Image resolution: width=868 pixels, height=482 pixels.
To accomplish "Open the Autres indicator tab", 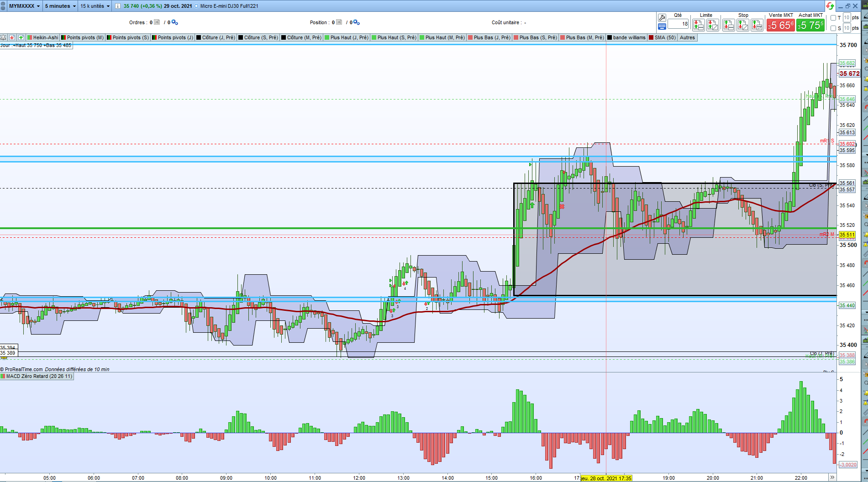I will tap(687, 37).
